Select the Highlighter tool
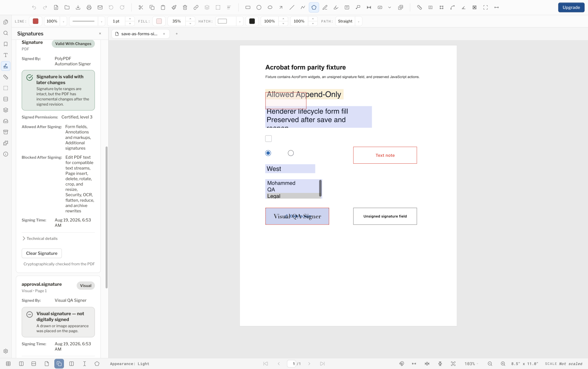 point(336,7)
